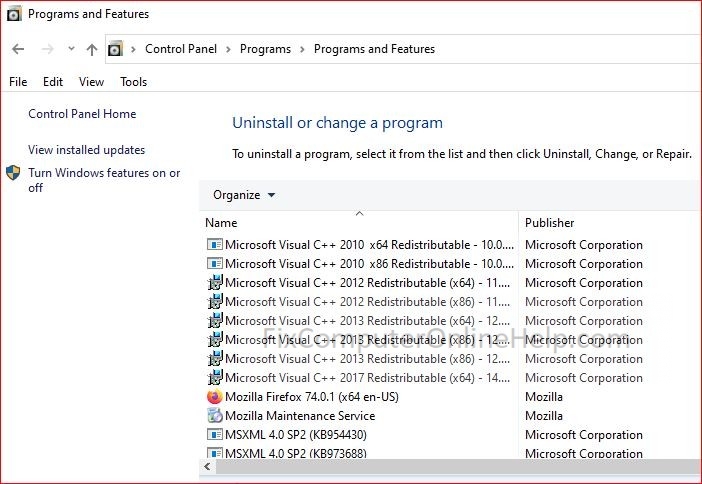Click the Forward navigation arrow
702x484 pixels.
[x=47, y=49]
